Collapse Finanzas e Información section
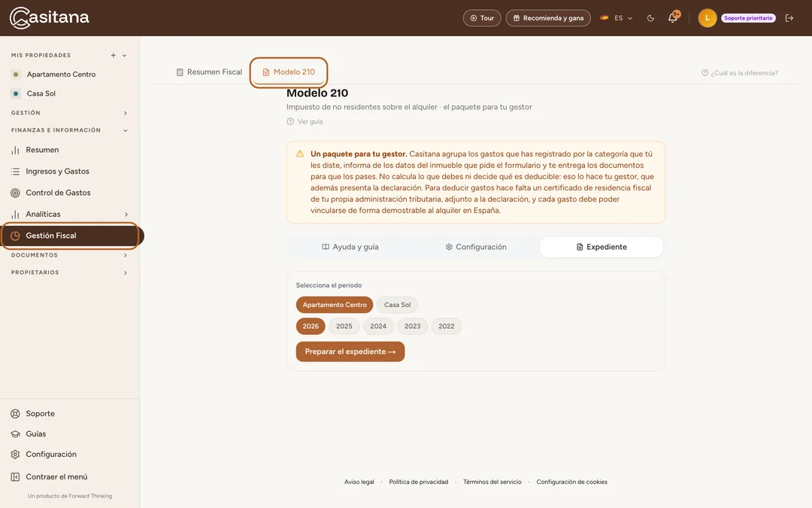The width and height of the screenshot is (812, 508). [69, 130]
